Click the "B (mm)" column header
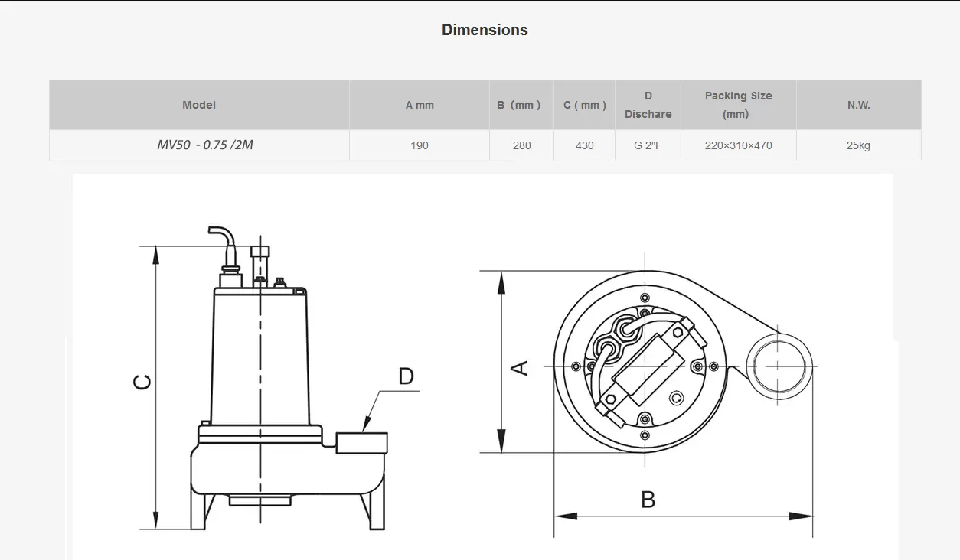The width and height of the screenshot is (960, 560). click(521, 105)
